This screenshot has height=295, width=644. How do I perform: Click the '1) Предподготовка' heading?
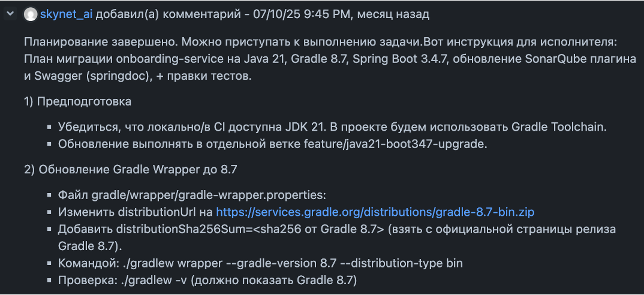(x=77, y=101)
